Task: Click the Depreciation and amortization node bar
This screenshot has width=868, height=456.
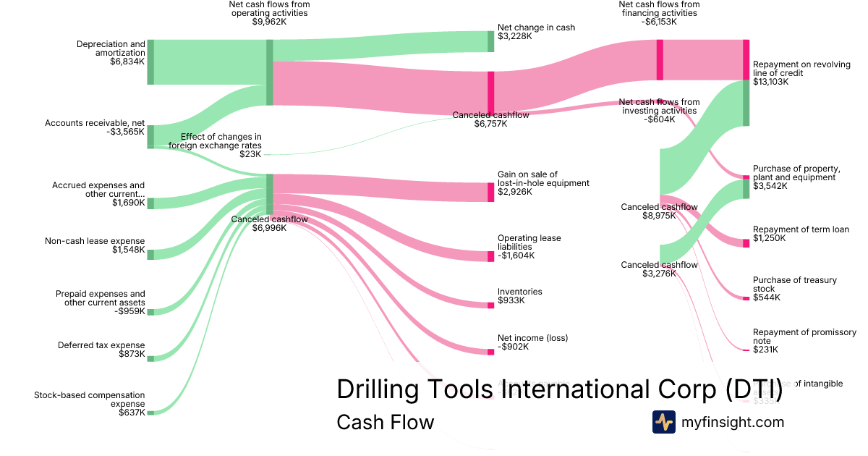Action: (x=150, y=62)
